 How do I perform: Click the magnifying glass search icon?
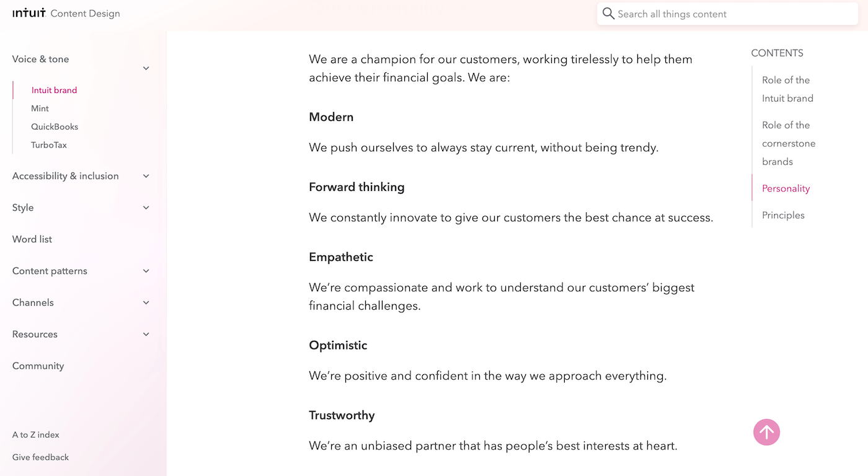[x=608, y=14]
